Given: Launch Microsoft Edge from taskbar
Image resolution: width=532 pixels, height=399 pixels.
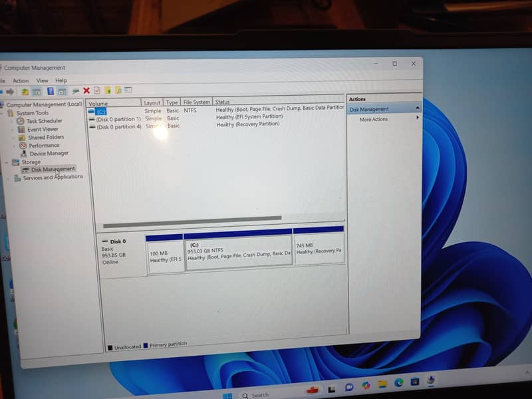Looking at the screenshot, I should tap(398, 383).
